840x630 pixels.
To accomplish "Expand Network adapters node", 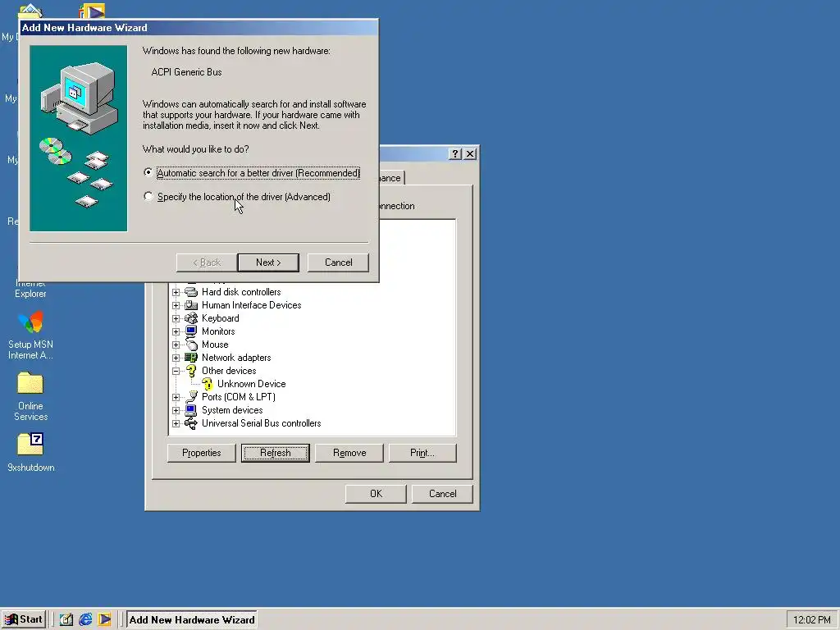I will (176, 358).
